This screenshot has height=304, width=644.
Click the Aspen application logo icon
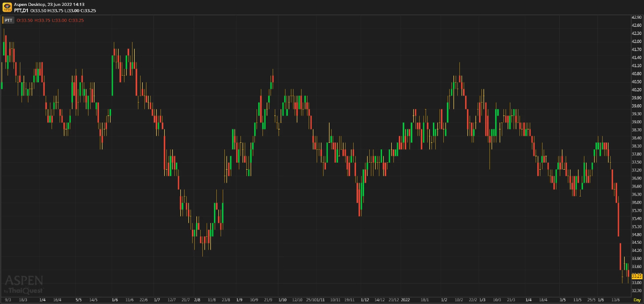tap(7, 7)
